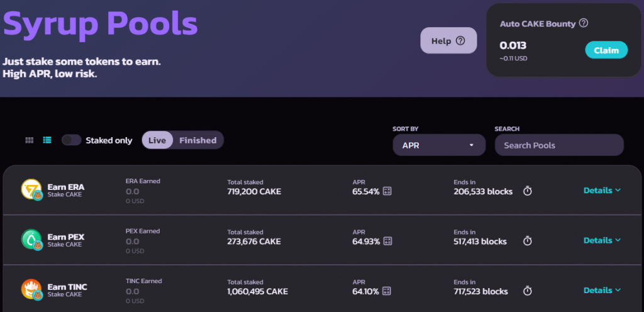The width and height of the screenshot is (644, 312).
Task: Toggle the Staked only switch
Action: [x=72, y=140]
